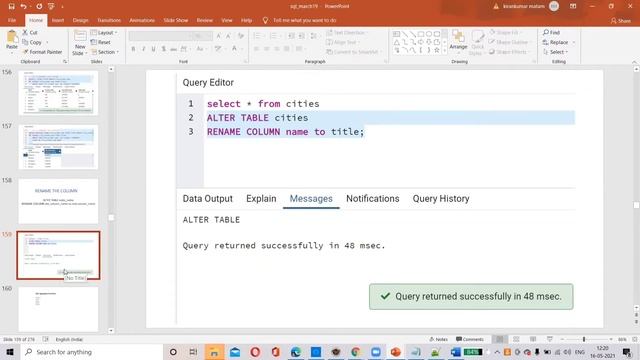Switch to the Slide Show ribbon tab

tap(176, 20)
